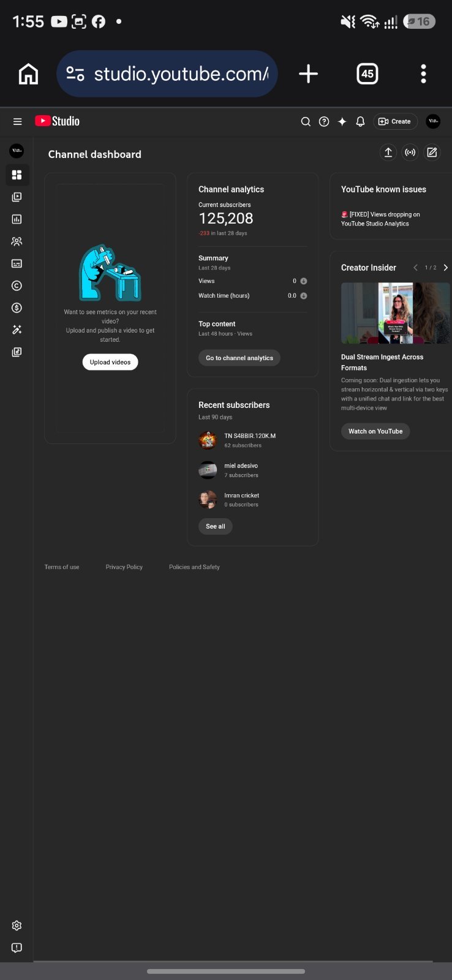This screenshot has width=452, height=980.
Task: Open the help question mark icon
Action: 324,121
